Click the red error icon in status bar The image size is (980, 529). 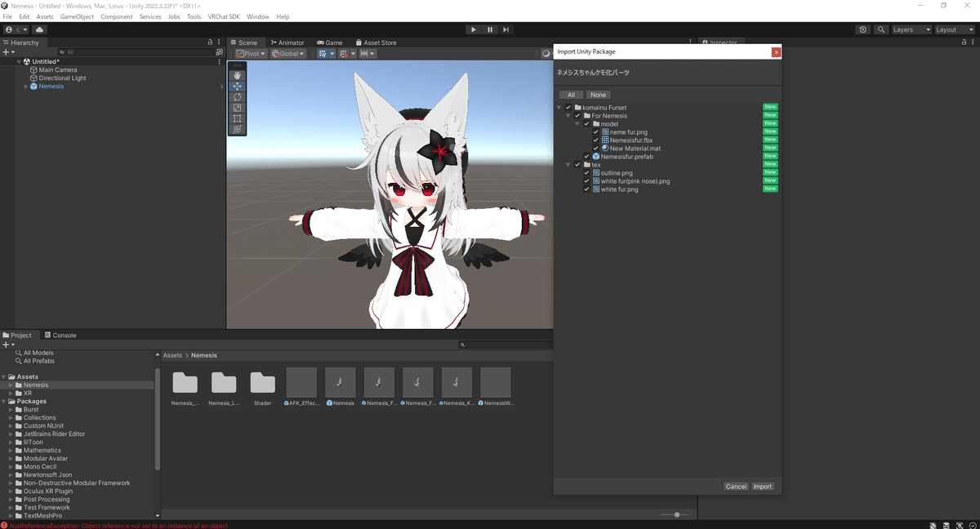(x=4, y=525)
